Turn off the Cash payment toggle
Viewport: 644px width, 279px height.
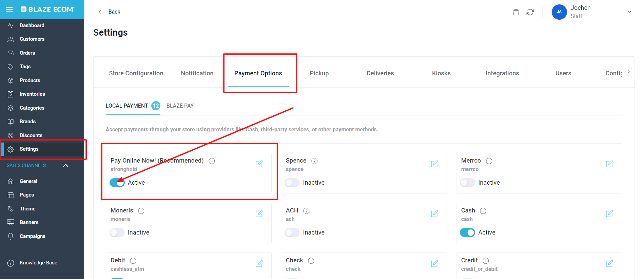click(467, 232)
